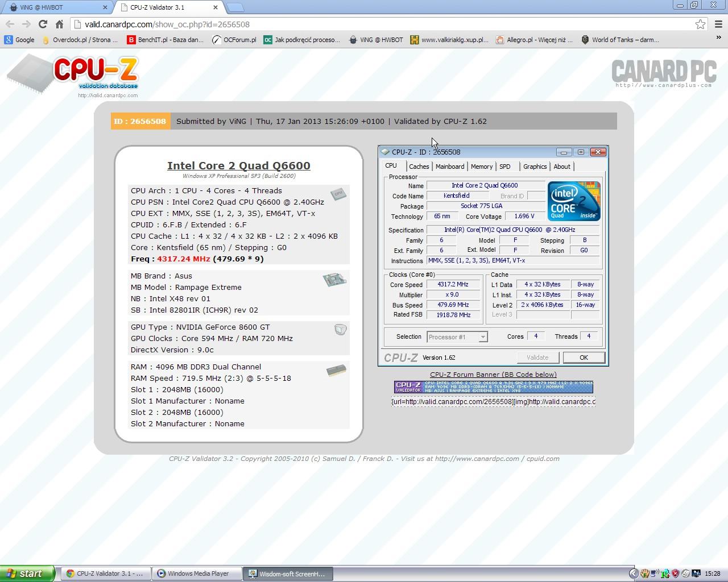This screenshot has width=728, height=582.
Task: Open the Chrome menu icon
Action: click(x=718, y=24)
